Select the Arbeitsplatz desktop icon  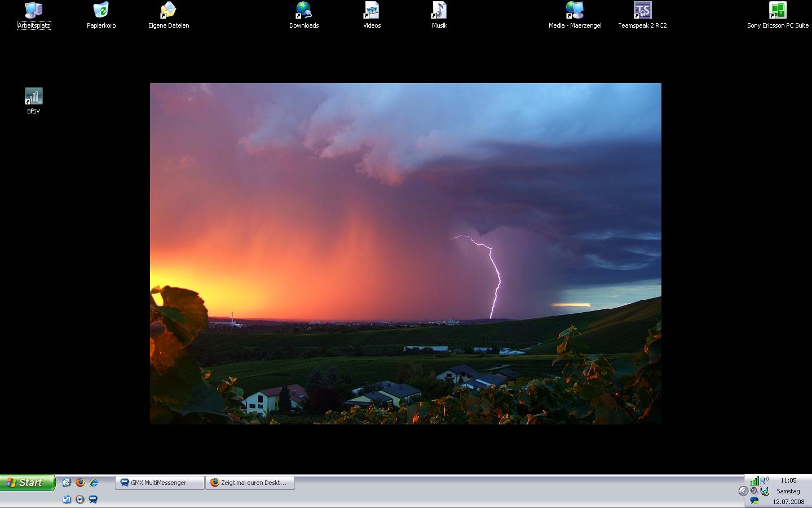point(34,15)
